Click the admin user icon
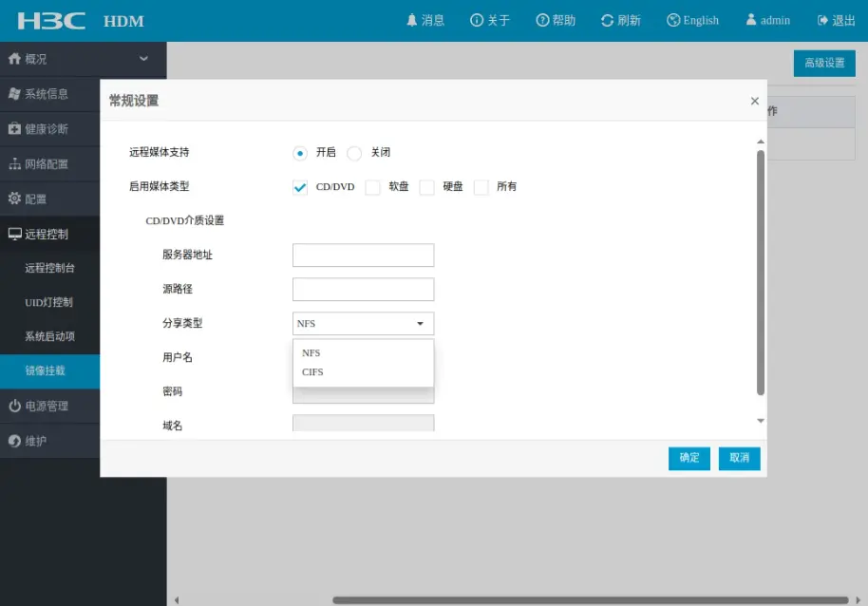 coord(751,20)
